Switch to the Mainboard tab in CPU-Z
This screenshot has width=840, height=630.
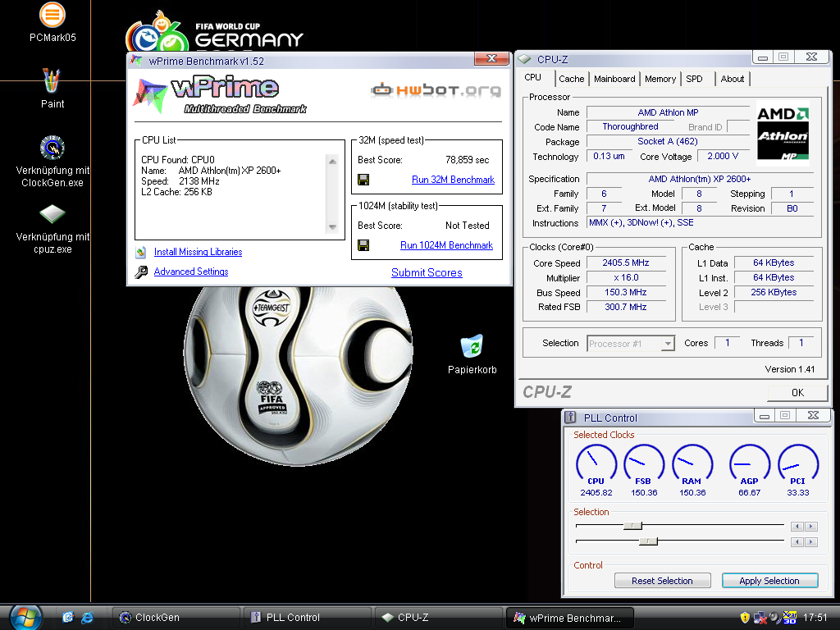pos(614,80)
